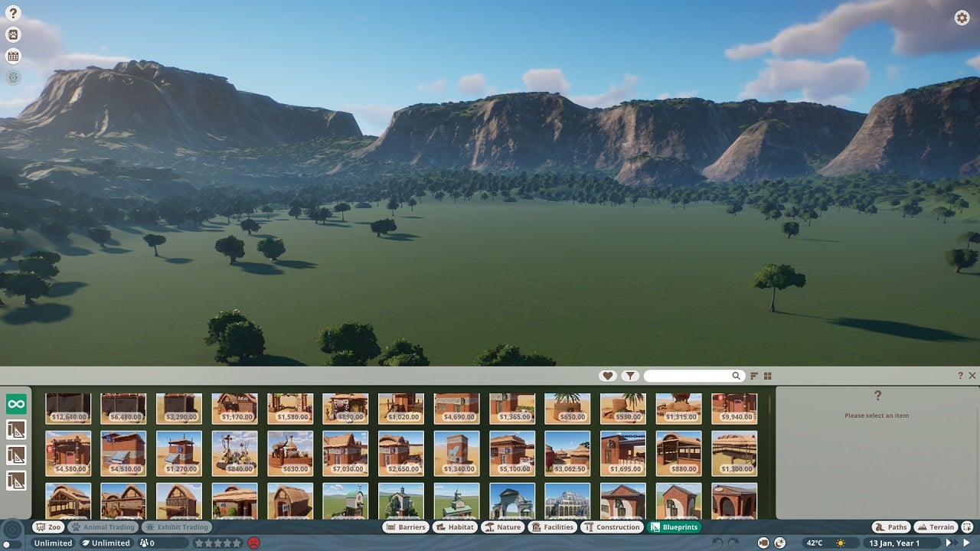Screen dimensions: 980x551
Task: Click the blueprint search field
Action: 694,376
